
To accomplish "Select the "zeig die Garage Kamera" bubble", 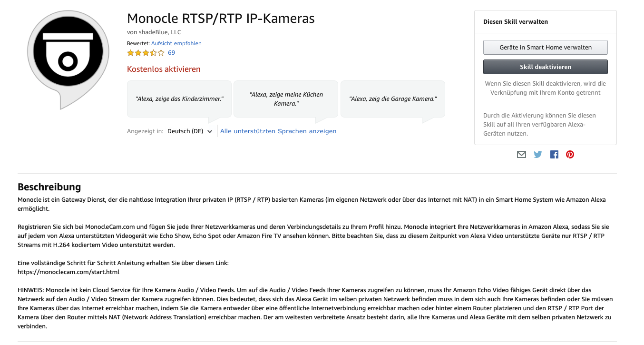I will click(x=393, y=99).
